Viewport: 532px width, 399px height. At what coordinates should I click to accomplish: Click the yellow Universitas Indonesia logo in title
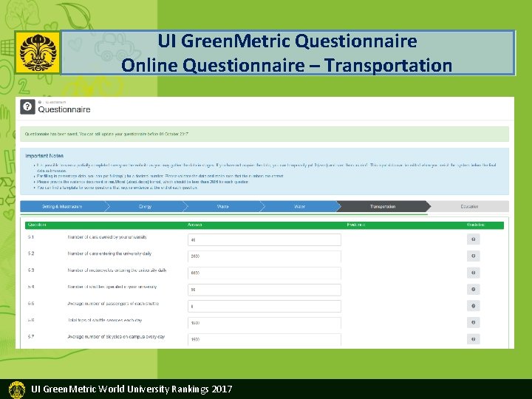click(x=38, y=52)
